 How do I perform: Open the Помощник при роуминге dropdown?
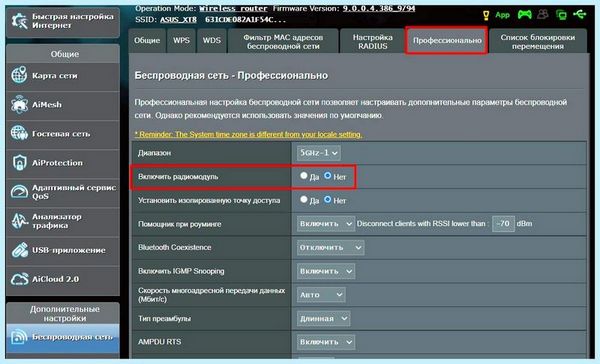pyautogui.click(x=326, y=224)
